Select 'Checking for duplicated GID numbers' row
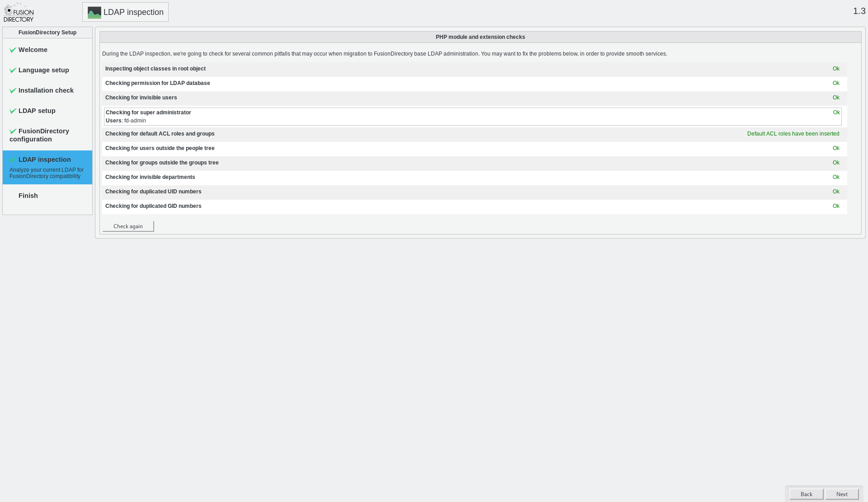The image size is (868, 502). 475,206
